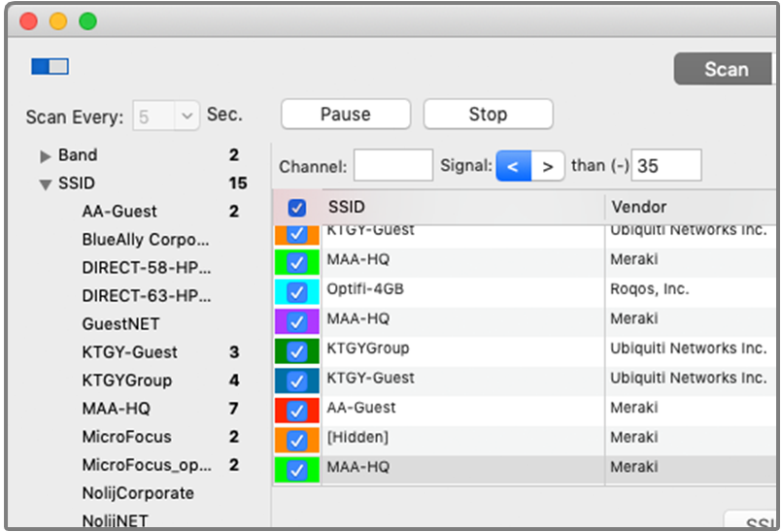Toggle the blue switch in top-left
This screenshot has height=532, width=782.
click(50, 67)
